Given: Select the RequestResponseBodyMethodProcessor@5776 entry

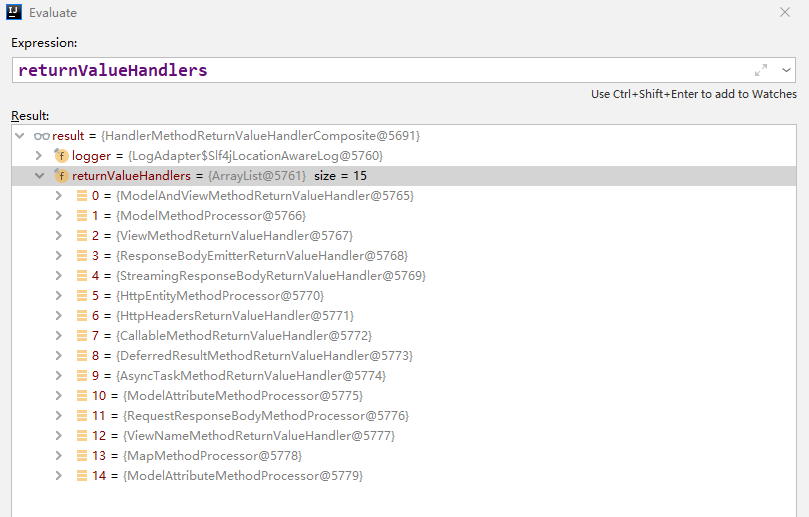Looking at the screenshot, I should [266, 416].
